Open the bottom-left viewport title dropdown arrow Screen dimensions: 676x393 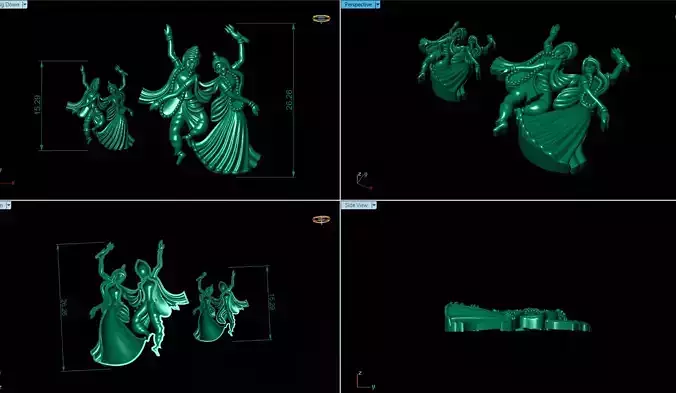(x=9, y=206)
